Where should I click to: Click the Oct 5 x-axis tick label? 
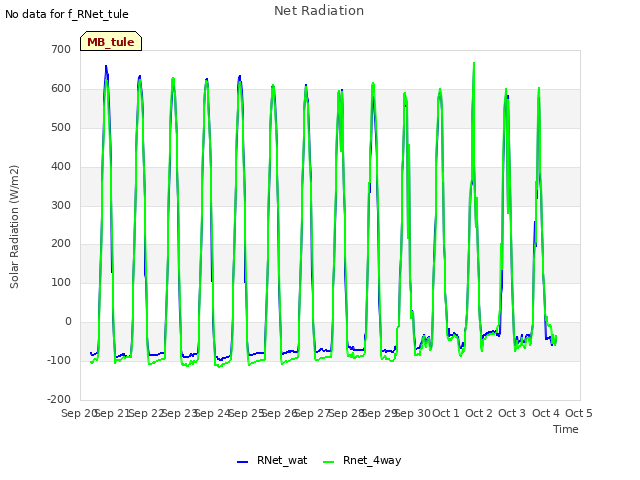(579, 413)
